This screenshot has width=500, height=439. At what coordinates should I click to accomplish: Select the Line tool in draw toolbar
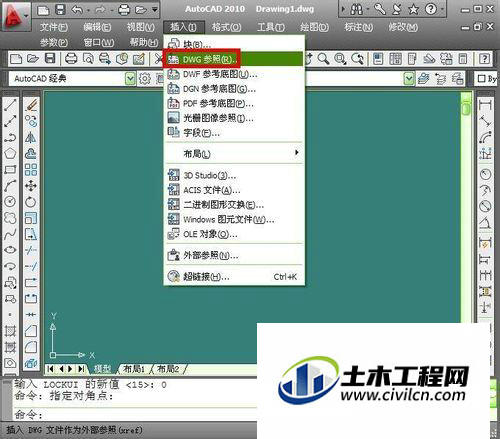point(10,105)
